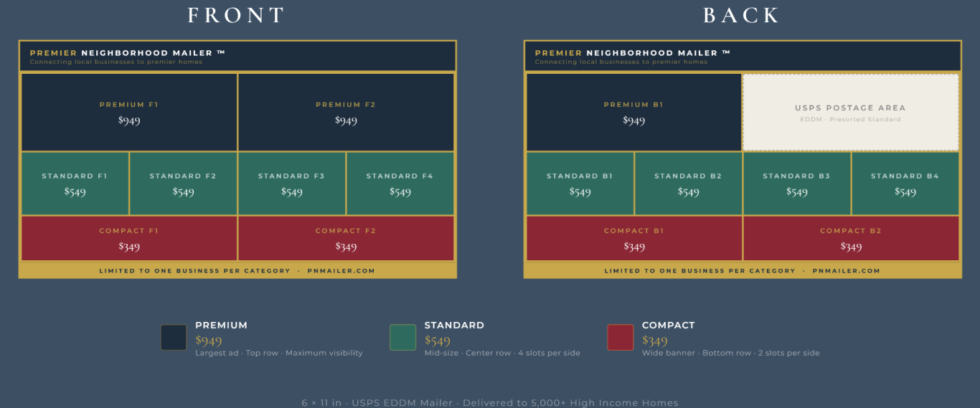Pick the Compact F2 banner slot

pos(346,239)
